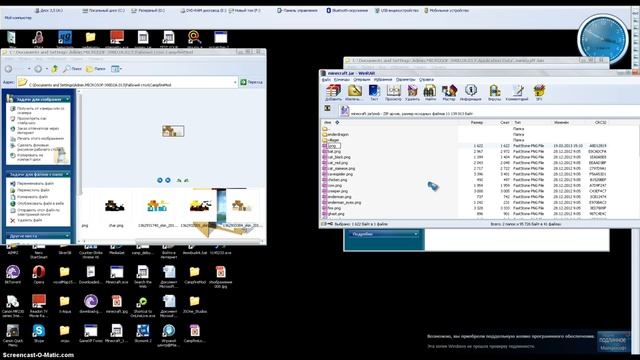Collapse the Задачи для файлов и папок panel
Viewport: 640px width, 360px height.
coord(67,174)
